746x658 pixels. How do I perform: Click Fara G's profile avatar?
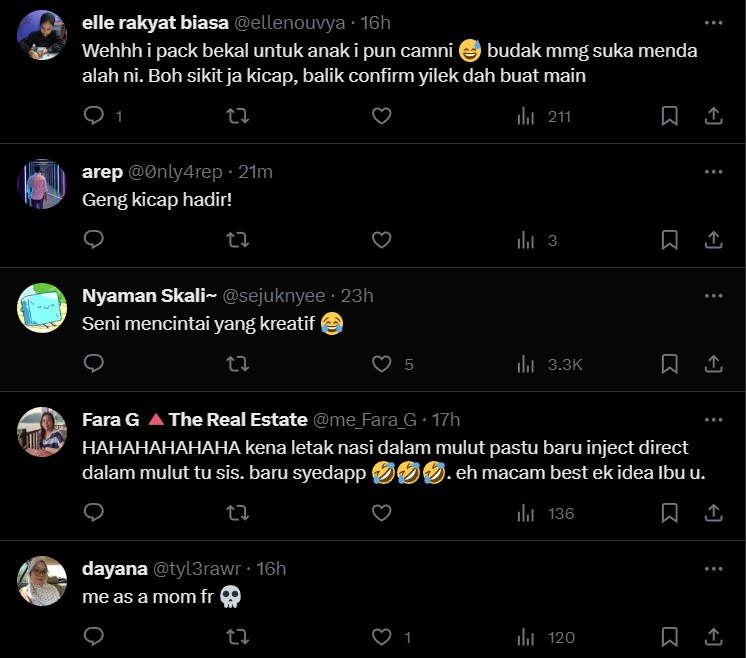coord(42,432)
